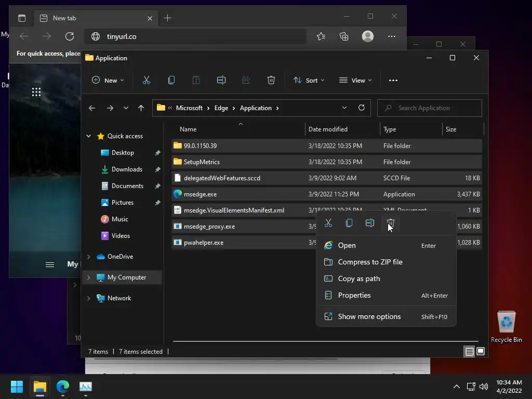Click the Share icon in Explorer toolbar
This screenshot has width=532, height=399.
246,81
